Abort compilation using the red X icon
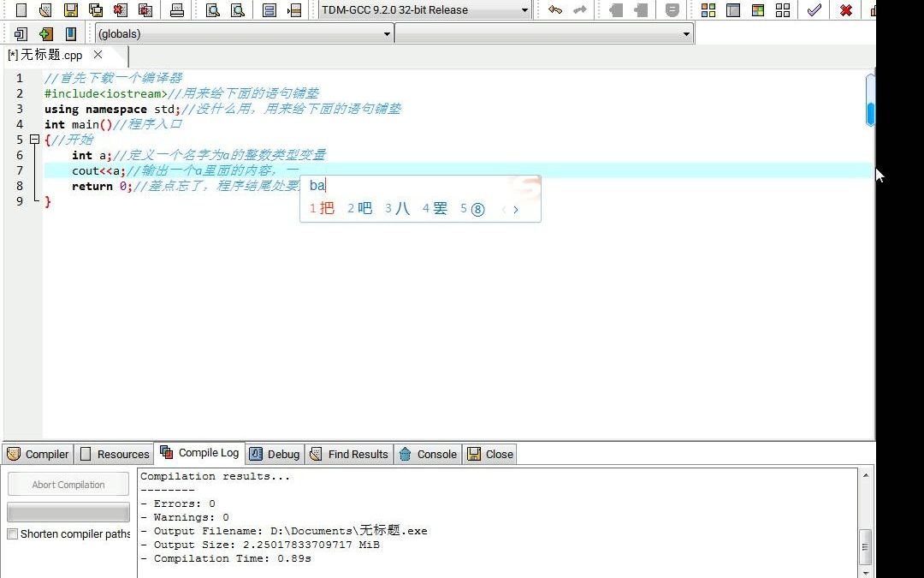Viewport: 924px width, 578px height. 848,9
